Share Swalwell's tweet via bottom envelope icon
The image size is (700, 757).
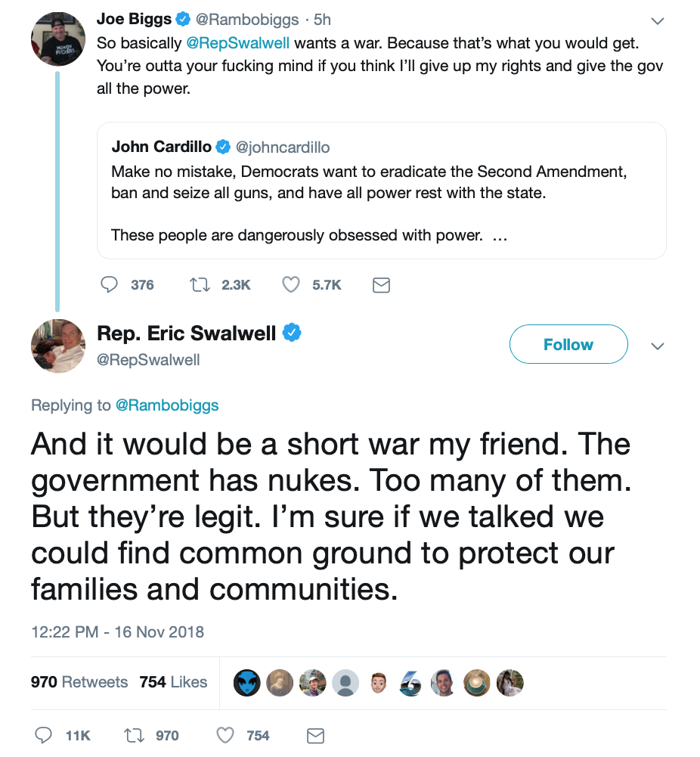coord(315,736)
